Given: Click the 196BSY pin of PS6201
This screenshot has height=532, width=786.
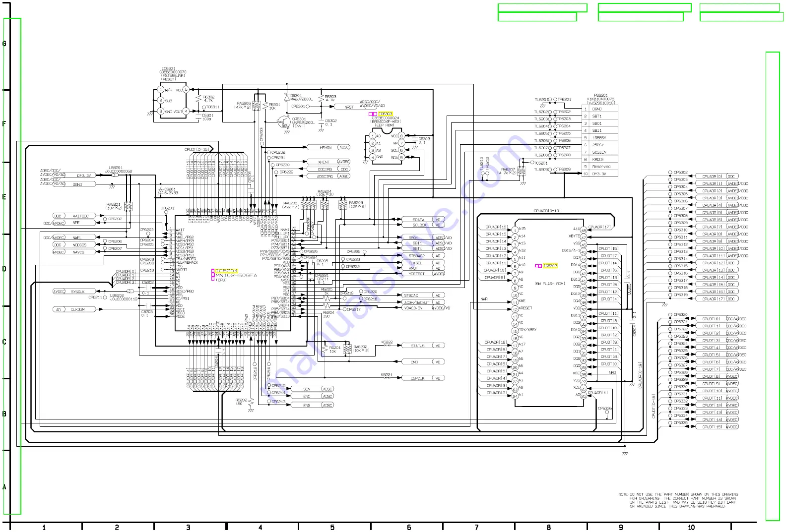Looking at the screenshot, I should [599, 138].
